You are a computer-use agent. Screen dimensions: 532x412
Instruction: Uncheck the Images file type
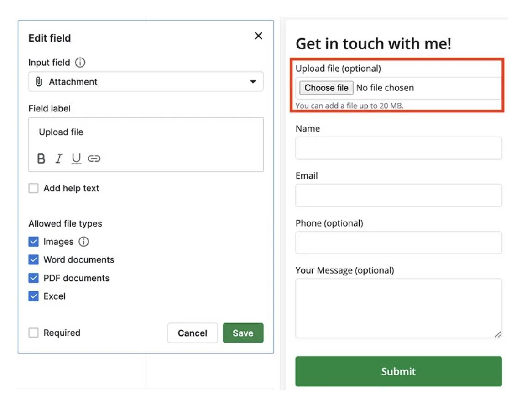(34, 242)
